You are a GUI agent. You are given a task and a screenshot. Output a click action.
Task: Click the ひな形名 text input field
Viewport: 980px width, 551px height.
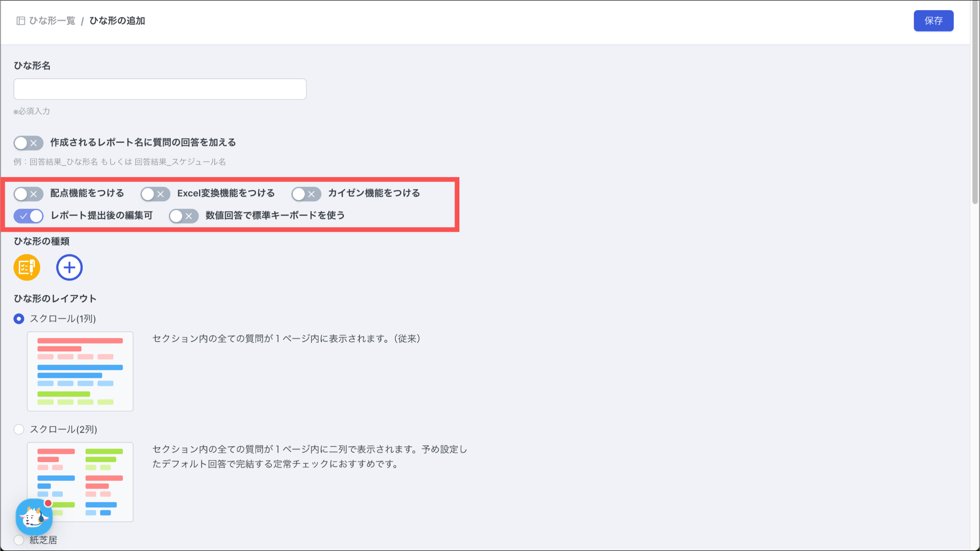pos(160,89)
